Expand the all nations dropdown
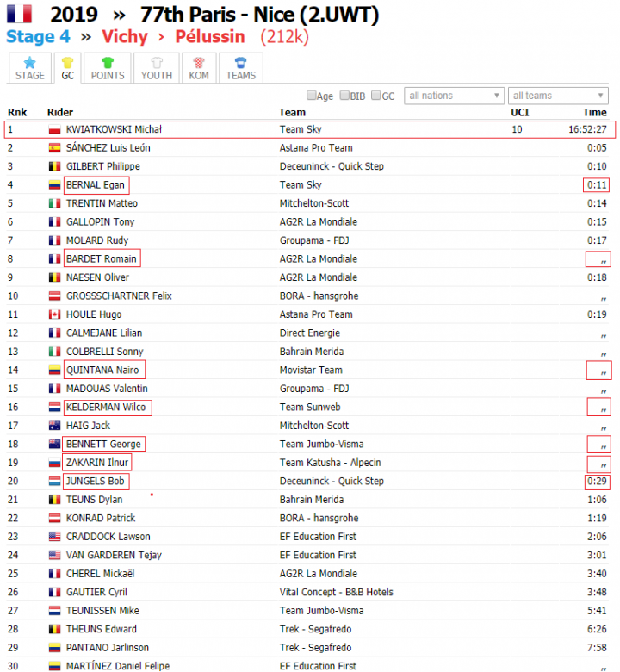The image size is (620, 672). (x=454, y=96)
